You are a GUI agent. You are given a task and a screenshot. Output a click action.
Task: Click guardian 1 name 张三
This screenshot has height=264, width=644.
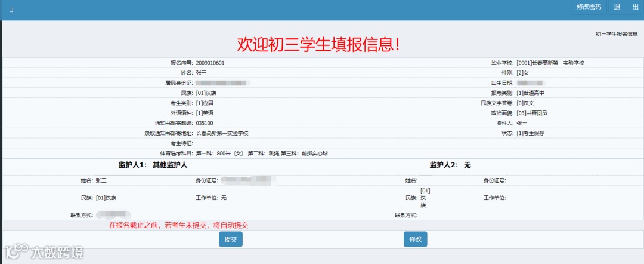(x=101, y=180)
